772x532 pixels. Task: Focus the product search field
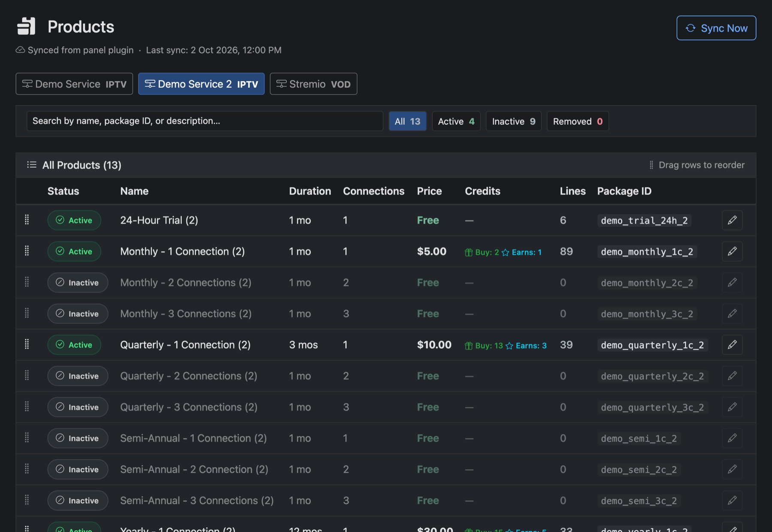[205, 121]
